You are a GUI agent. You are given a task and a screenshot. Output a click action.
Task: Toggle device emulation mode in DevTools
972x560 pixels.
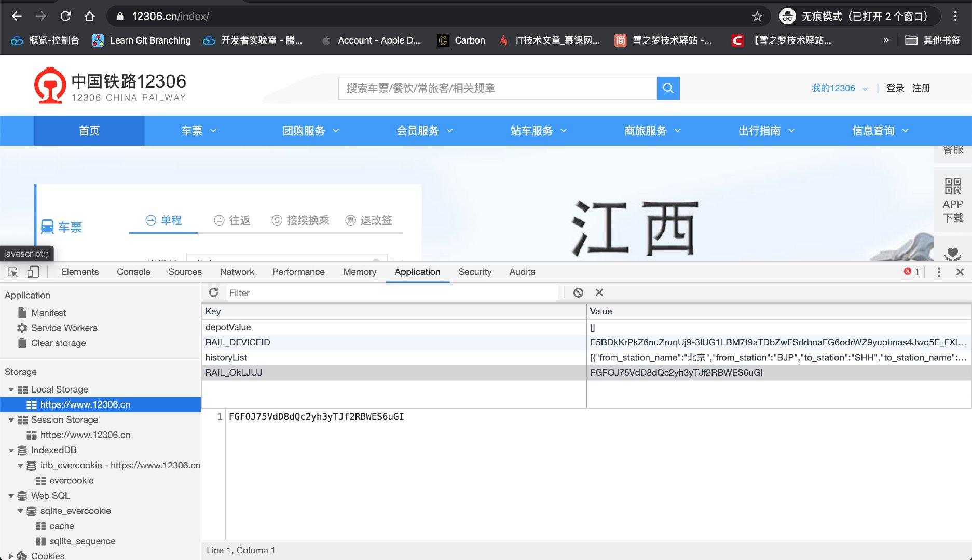pos(33,272)
